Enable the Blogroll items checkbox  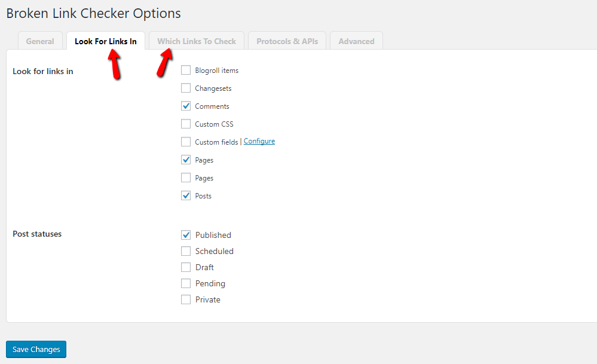coord(186,70)
